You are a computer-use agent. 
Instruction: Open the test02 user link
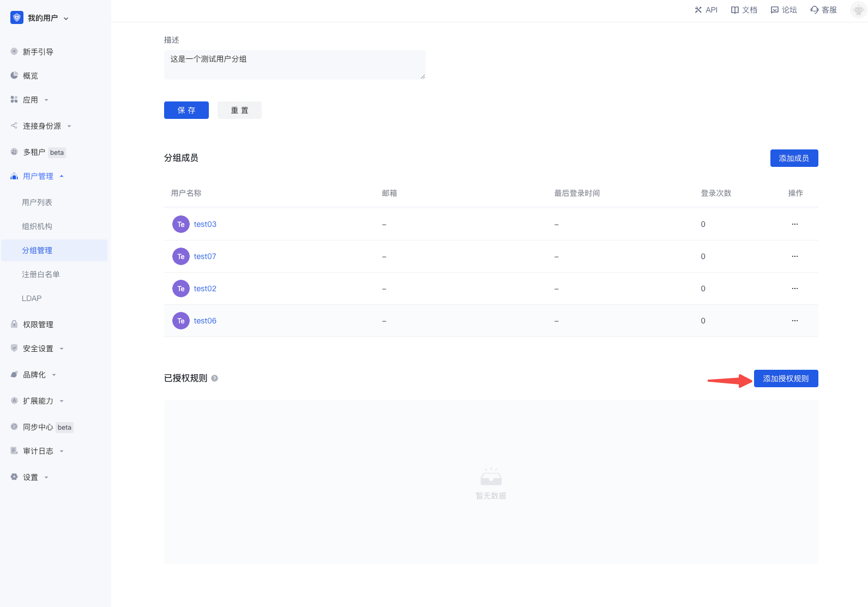pyautogui.click(x=205, y=289)
